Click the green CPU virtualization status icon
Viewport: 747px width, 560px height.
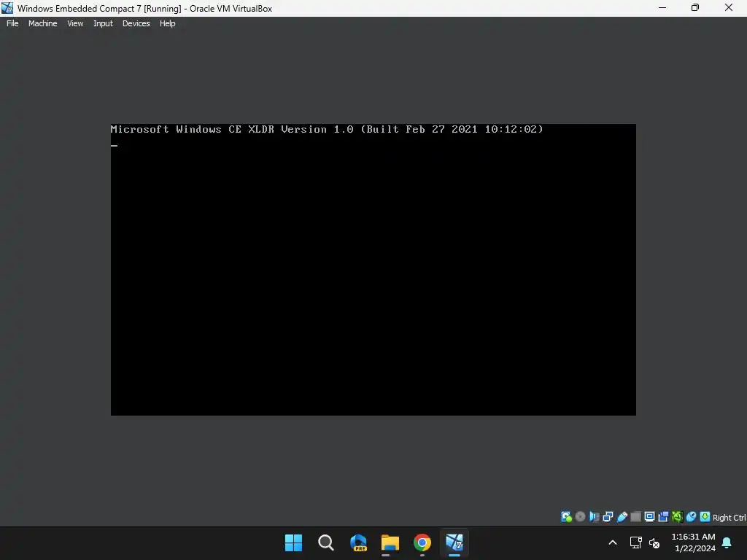click(x=677, y=517)
